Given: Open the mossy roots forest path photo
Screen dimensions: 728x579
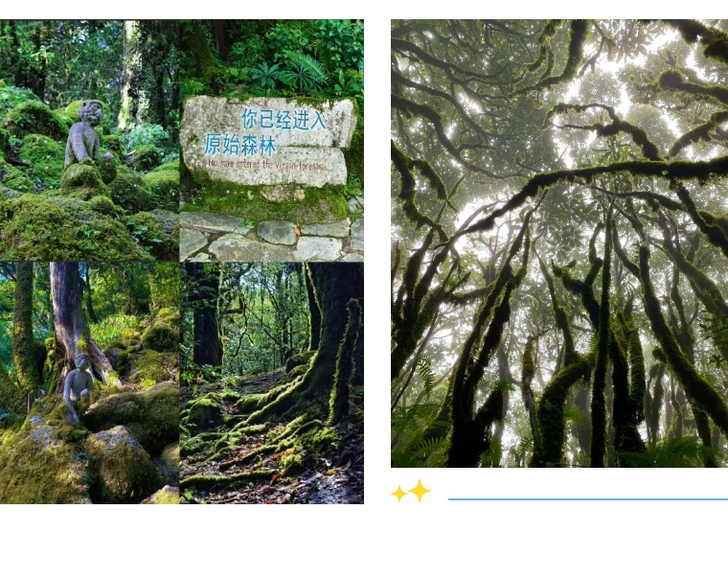Looking at the screenshot, I should click(x=272, y=382).
